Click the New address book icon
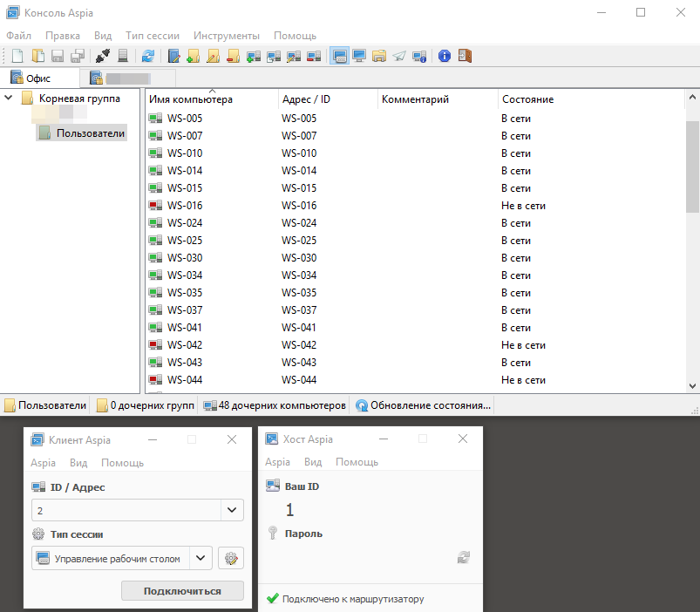The height and width of the screenshot is (612, 700). (17, 57)
